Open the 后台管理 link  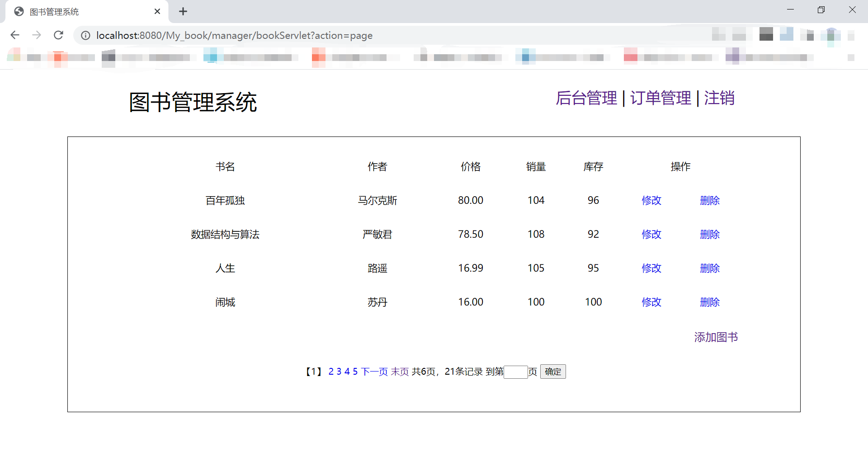[586, 98]
